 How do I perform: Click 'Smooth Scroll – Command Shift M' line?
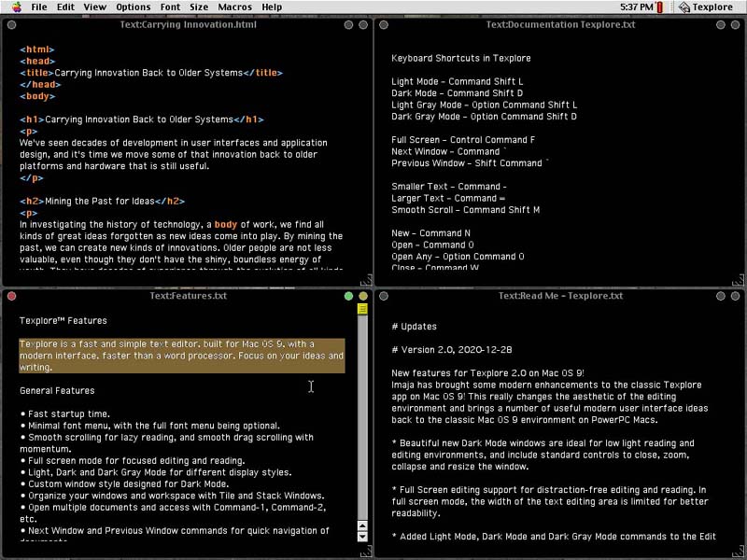point(465,210)
